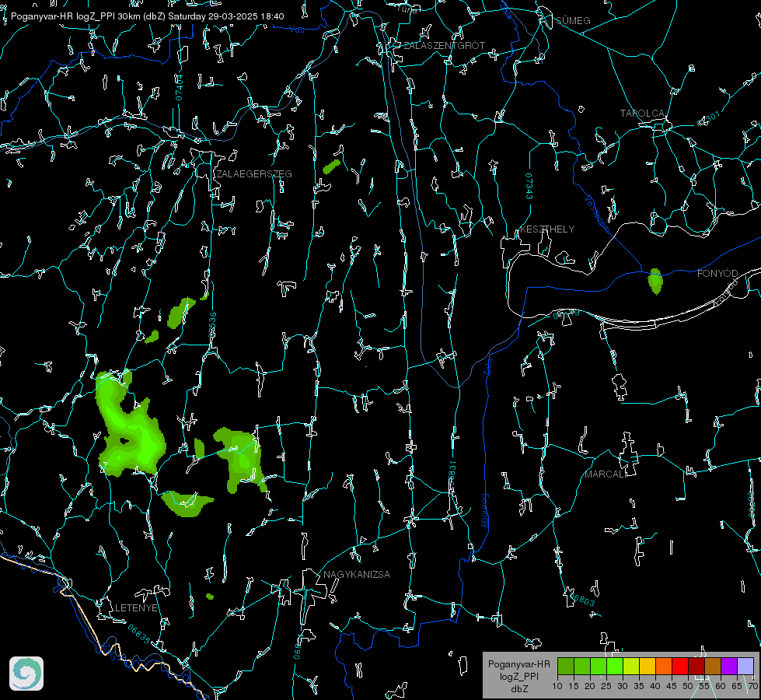Click the legend scale value 10
This screenshot has height=700, width=761.
click(557, 687)
